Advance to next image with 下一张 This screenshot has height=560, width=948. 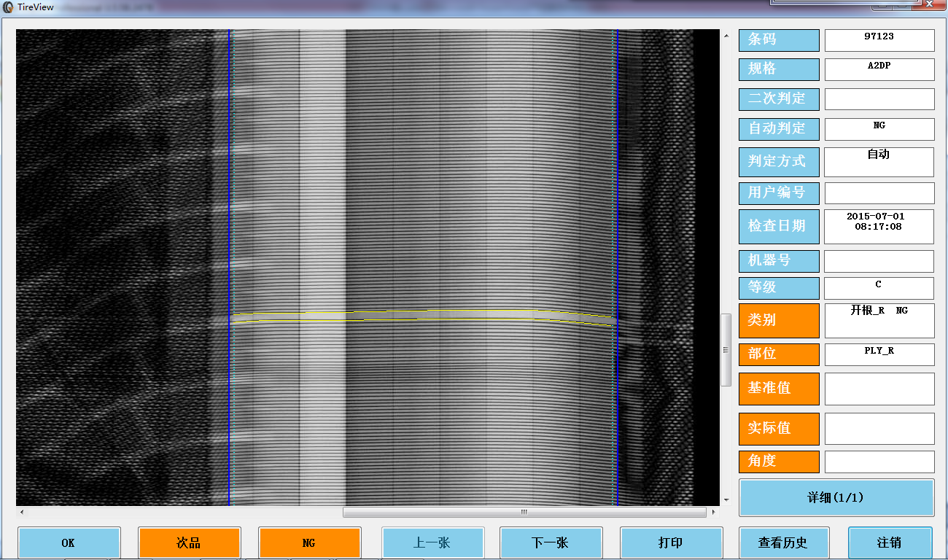tap(551, 542)
